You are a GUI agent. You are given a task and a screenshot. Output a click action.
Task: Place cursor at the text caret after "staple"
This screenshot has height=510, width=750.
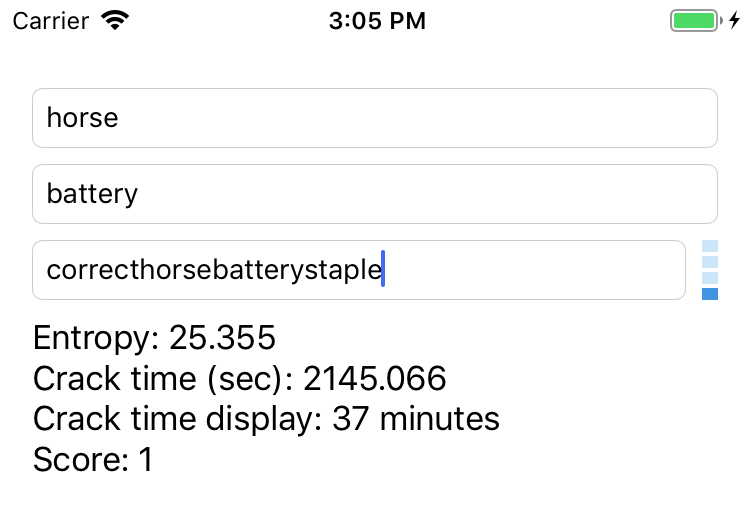383,270
